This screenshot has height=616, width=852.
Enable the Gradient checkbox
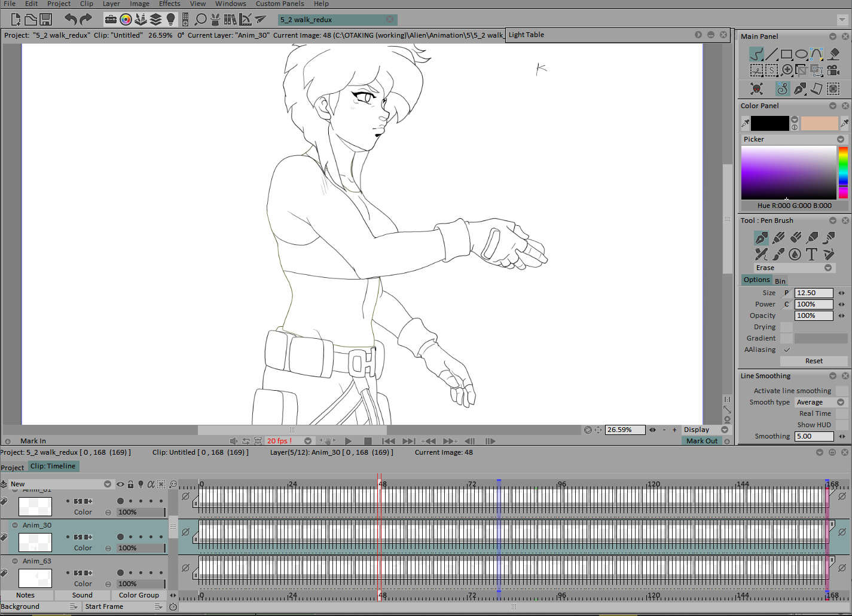787,338
